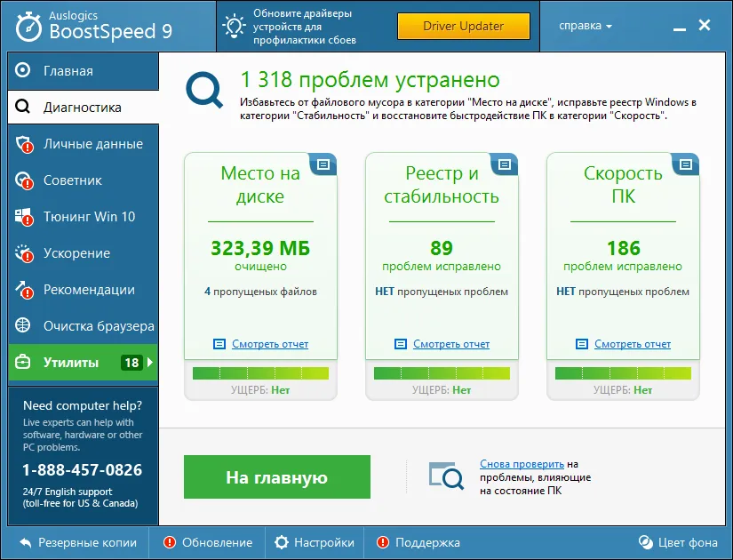
Task: Click the 1-888-457-0826 support phone number
Action: (x=83, y=469)
